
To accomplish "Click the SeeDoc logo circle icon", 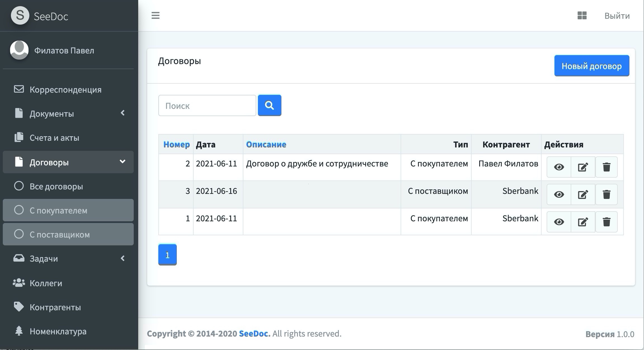I will 20,15.
